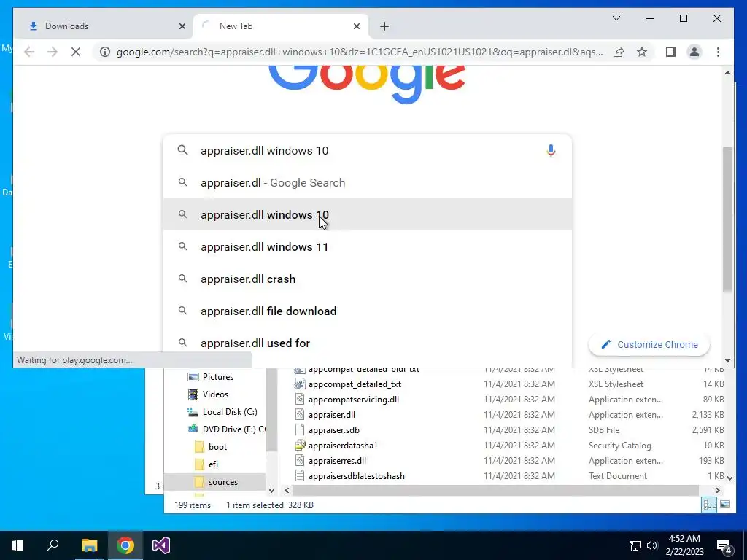Switch to the Downloads tab
This screenshot has height=560, width=747.
coord(103,26)
